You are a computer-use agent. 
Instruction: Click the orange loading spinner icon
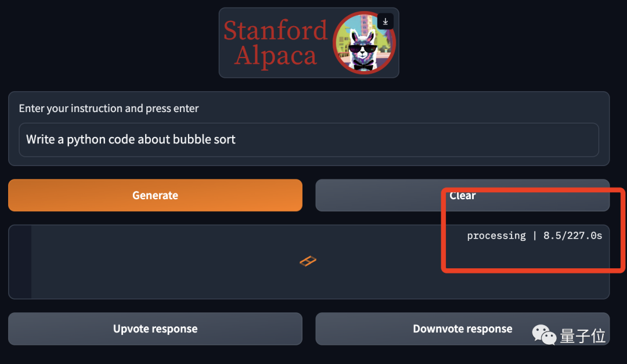coord(308,261)
